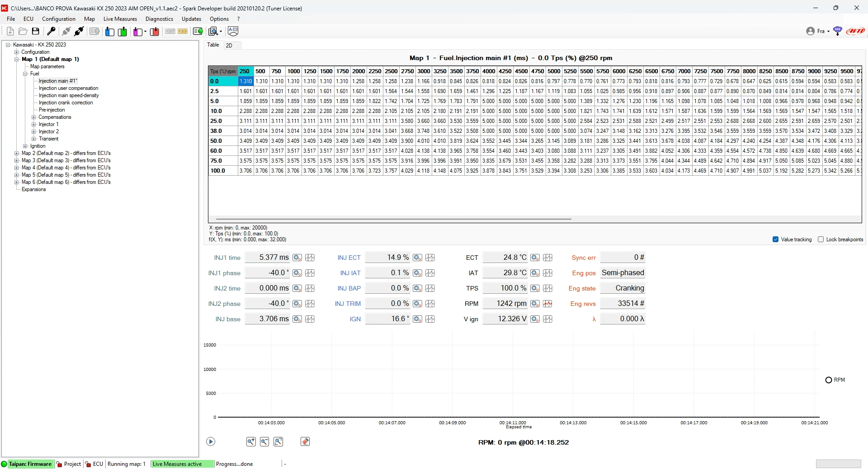Toggle the RPM series radio button in legend
Viewport: 868px width, 469px height.
pyautogui.click(x=828, y=380)
